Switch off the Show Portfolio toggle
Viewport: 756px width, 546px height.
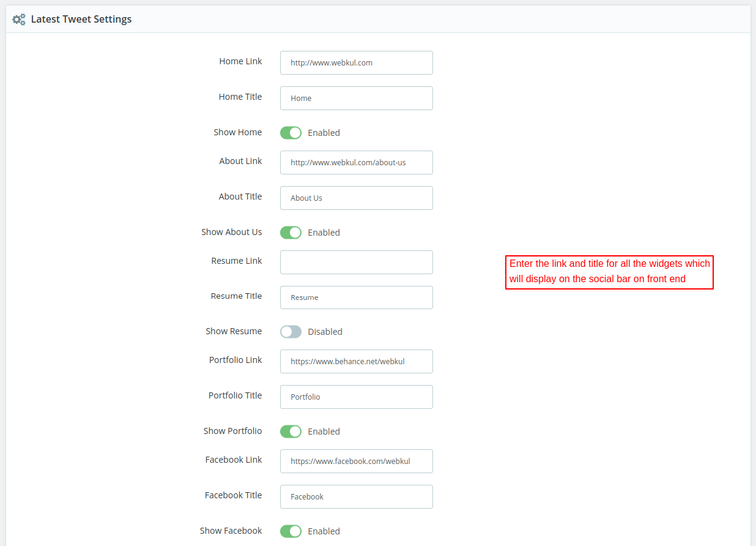(291, 432)
